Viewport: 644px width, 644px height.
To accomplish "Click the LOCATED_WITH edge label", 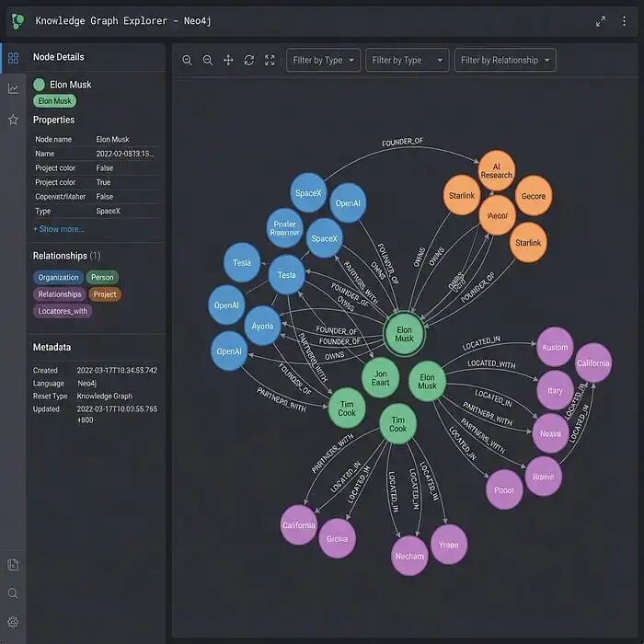I will click(x=491, y=364).
